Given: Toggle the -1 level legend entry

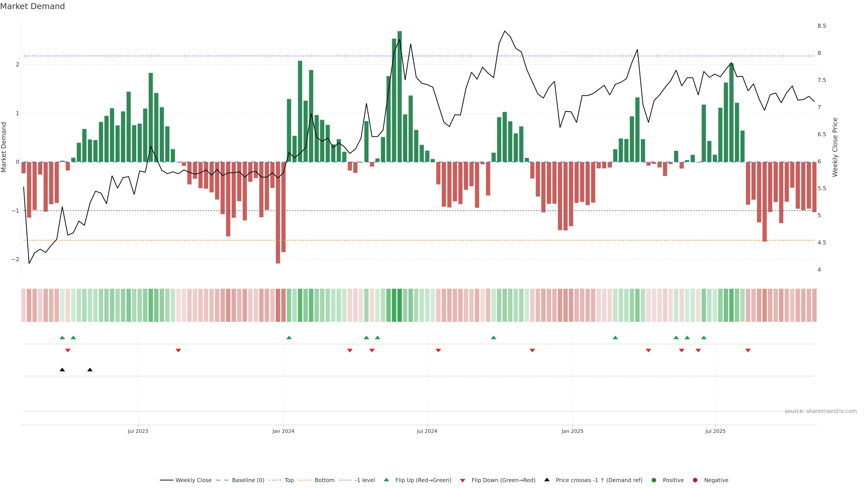Looking at the screenshot, I should [365, 480].
